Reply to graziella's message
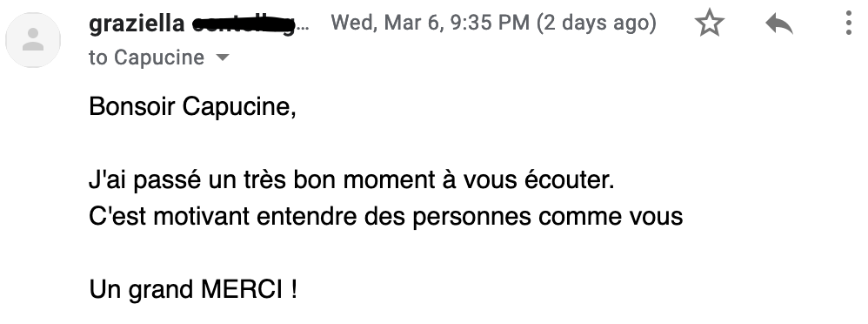The height and width of the screenshot is (324, 868). tap(779, 24)
